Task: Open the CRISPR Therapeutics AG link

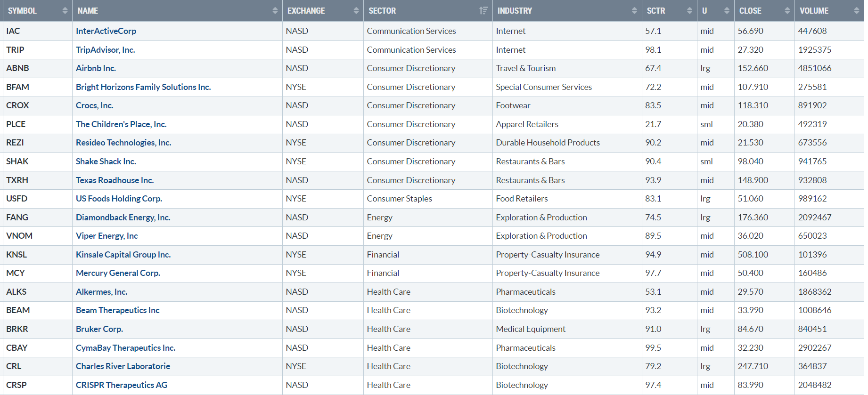Action: click(x=122, y=385)
